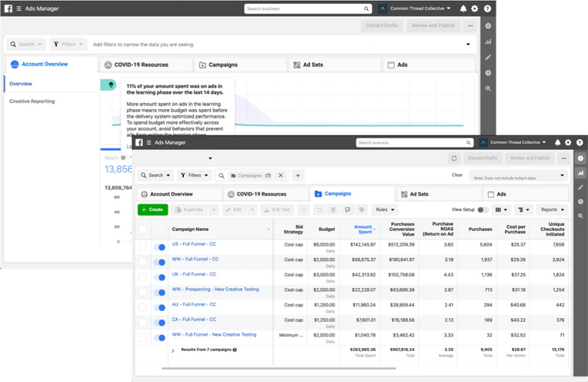Enable the View Setup switch
This screenshot has width=588, height=382.
pyautogui.click(x=482, y=209)
